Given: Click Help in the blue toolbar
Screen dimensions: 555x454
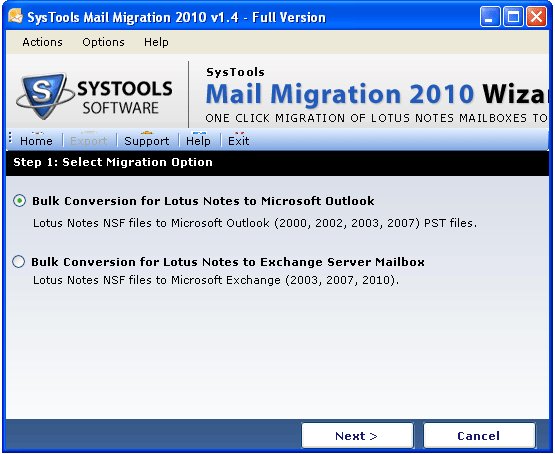Looking at the screenshot, I should point(198,141).
